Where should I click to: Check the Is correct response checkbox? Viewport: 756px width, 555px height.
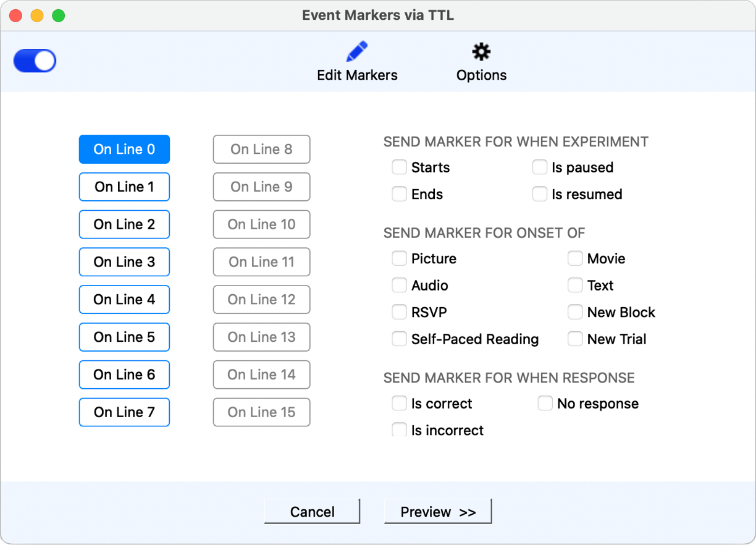(400, 404)
